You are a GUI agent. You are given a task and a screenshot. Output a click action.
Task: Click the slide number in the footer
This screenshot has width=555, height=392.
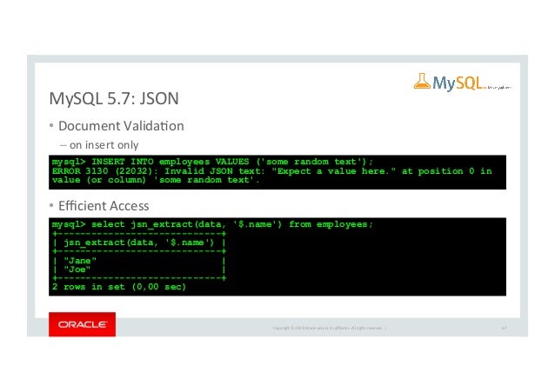pos(504,328)
